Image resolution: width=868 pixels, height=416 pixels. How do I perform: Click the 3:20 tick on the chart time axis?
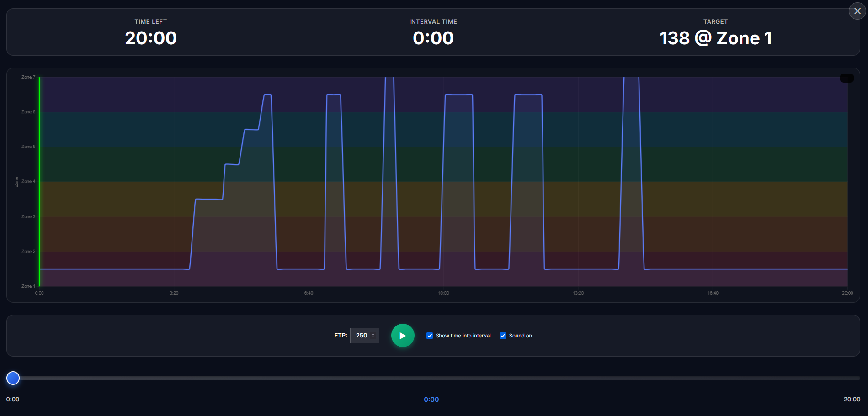point(174,293)
